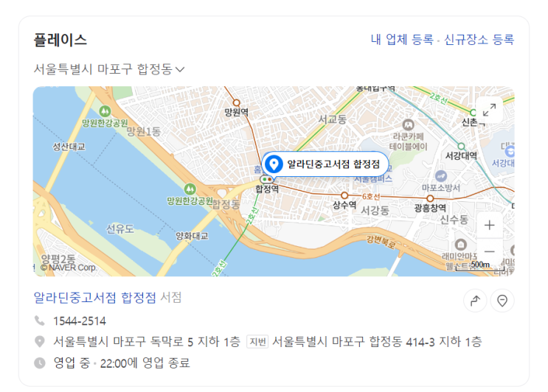
Task: Click the 라쿤카페 테이블에이 icon
Action: coord(408,125)
